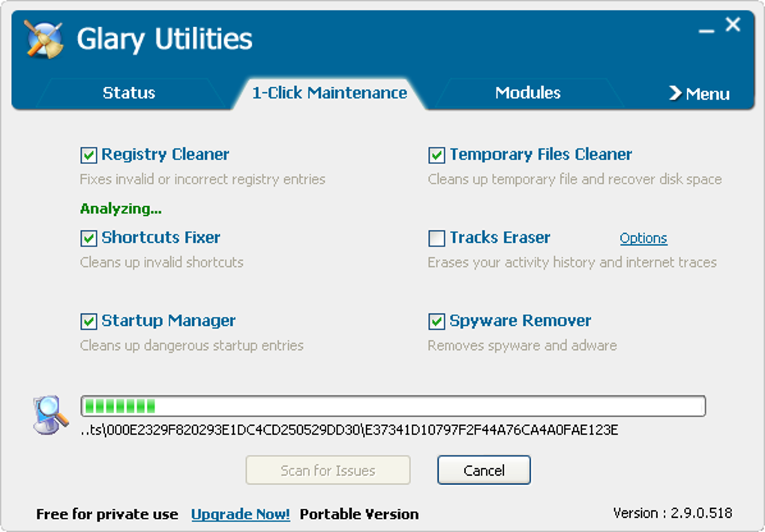
Task: Click the 'Free for private use' text
Action: (106, 514)
